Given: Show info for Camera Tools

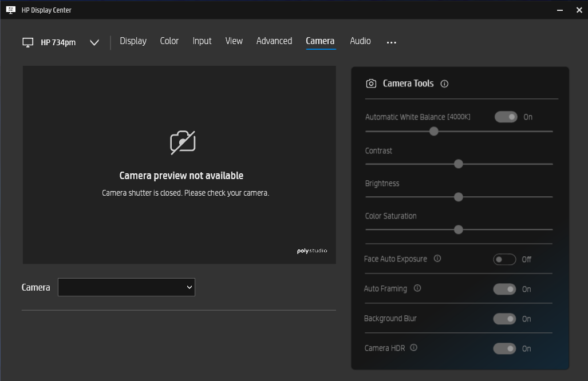Looking at the screenshot, I should pyautogui.click(x=444, y=84).
